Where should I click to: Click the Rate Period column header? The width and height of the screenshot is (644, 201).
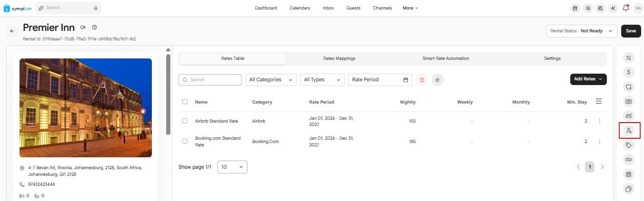point(322,102)
